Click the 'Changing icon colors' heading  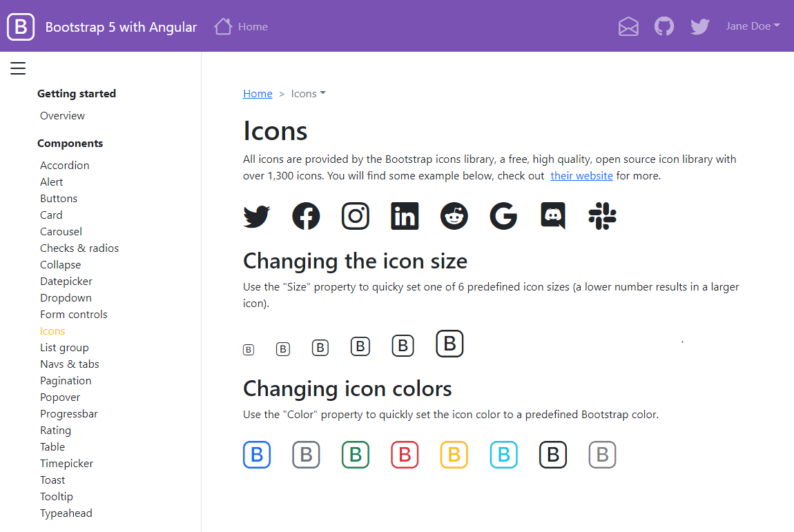347,388
